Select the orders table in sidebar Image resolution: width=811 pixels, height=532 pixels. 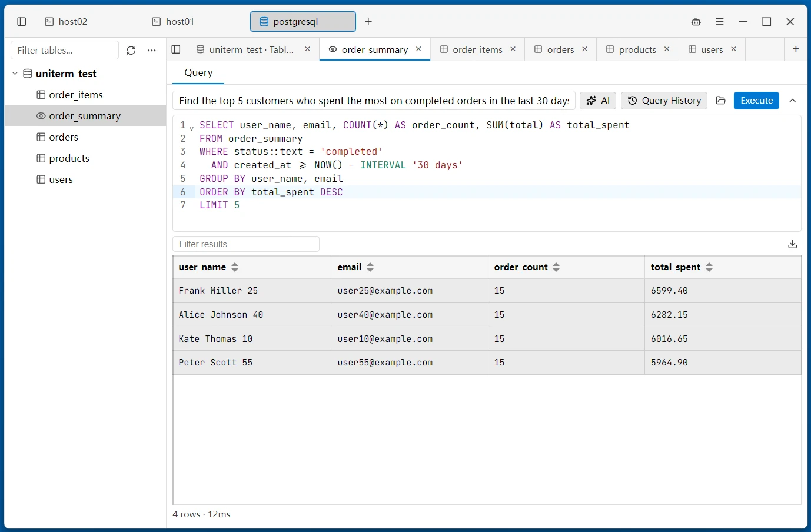pos(85,137)
